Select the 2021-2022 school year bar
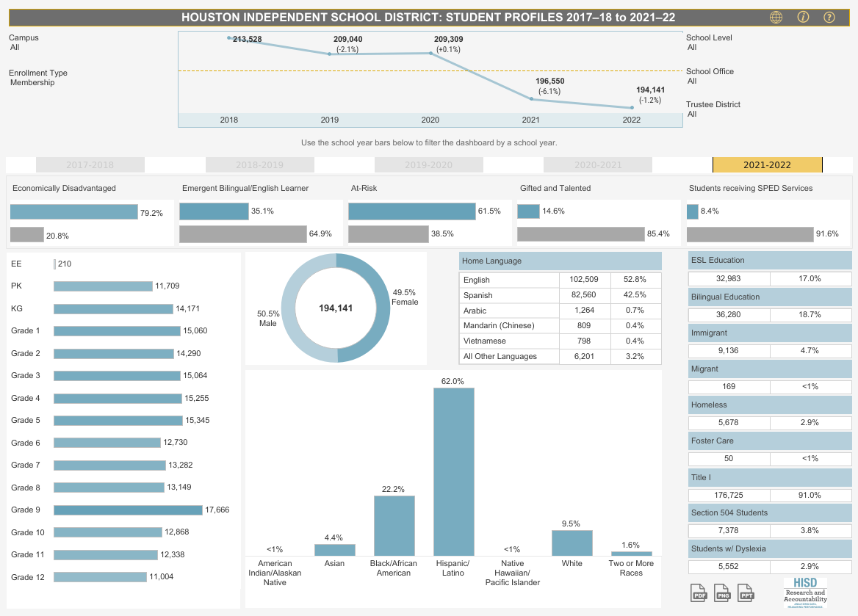Viewport: 858px width, 616px height. (x=767, y=164)
